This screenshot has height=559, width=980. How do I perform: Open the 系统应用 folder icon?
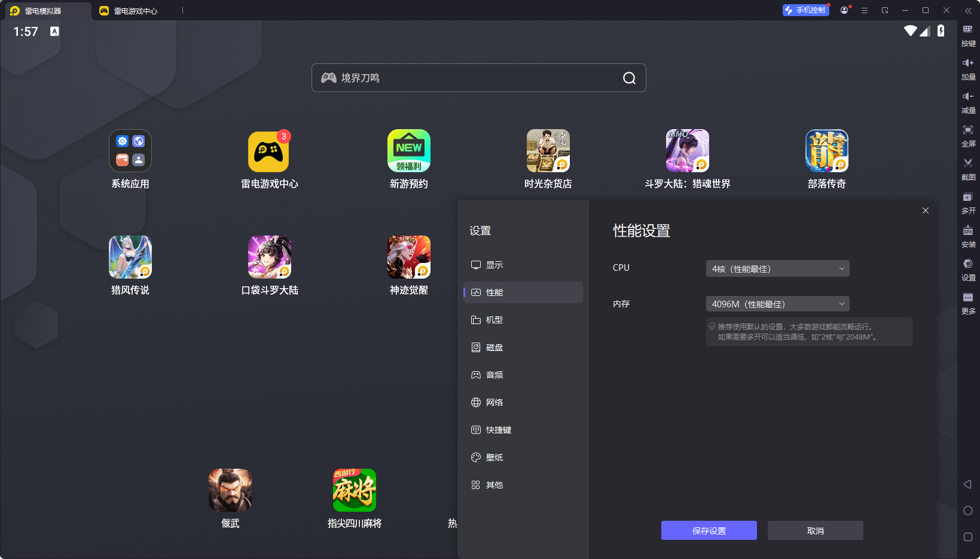(x=130, y=151)
